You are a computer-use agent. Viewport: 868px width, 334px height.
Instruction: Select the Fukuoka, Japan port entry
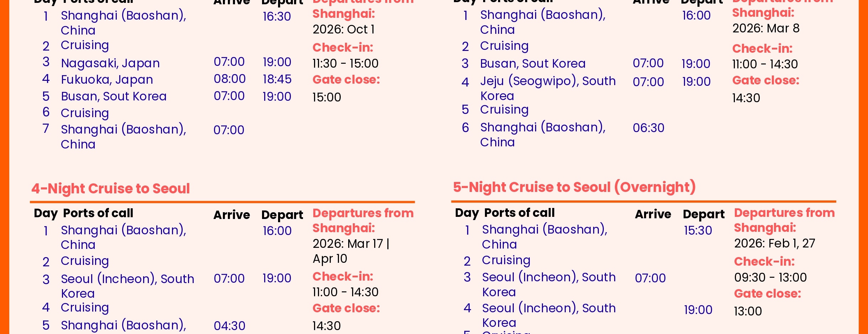pyautogui.click(x=107, y=79)
